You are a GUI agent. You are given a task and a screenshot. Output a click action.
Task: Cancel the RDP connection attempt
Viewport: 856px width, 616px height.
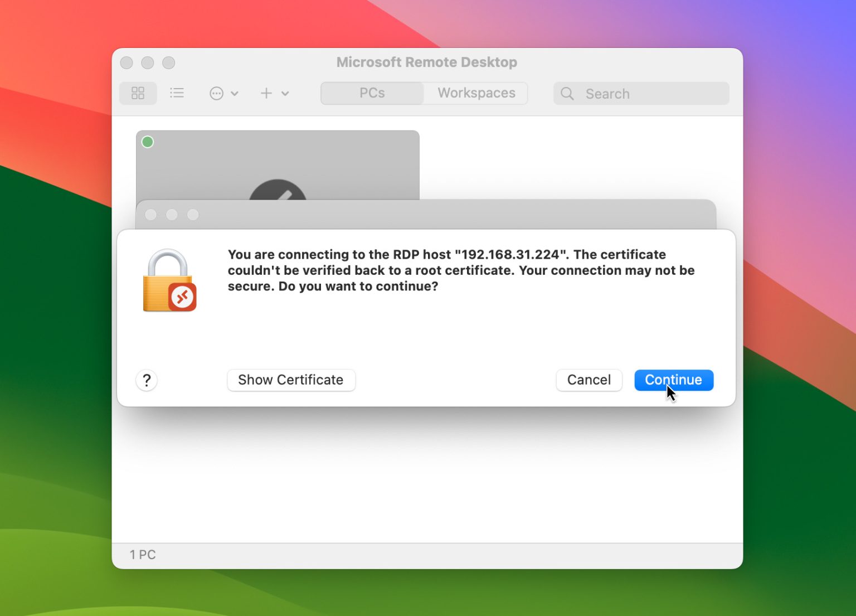(x=588, y=380)
